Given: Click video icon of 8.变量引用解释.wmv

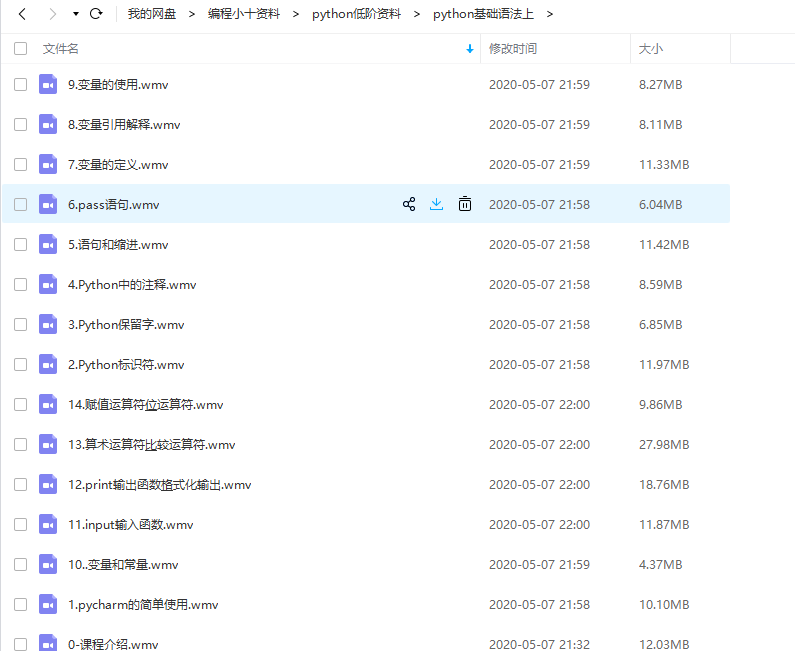Looking at the screenshot, I should (x=48, y=124).
